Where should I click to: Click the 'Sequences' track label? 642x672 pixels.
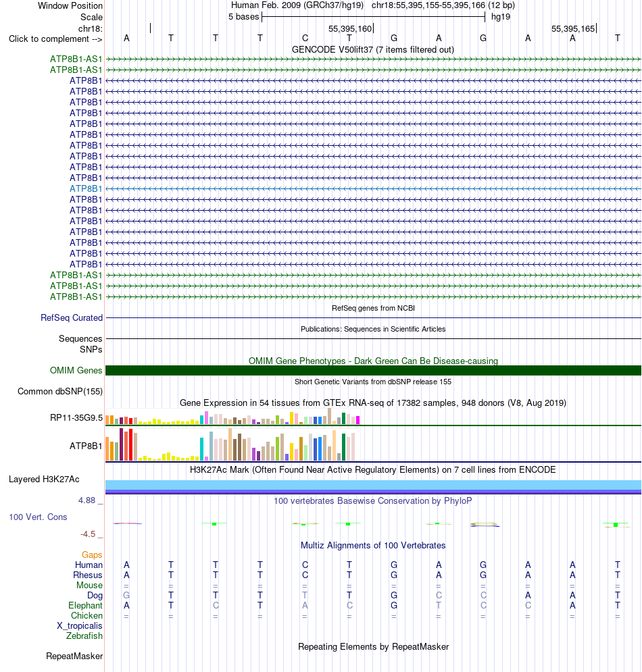click(x=80, y=338)
